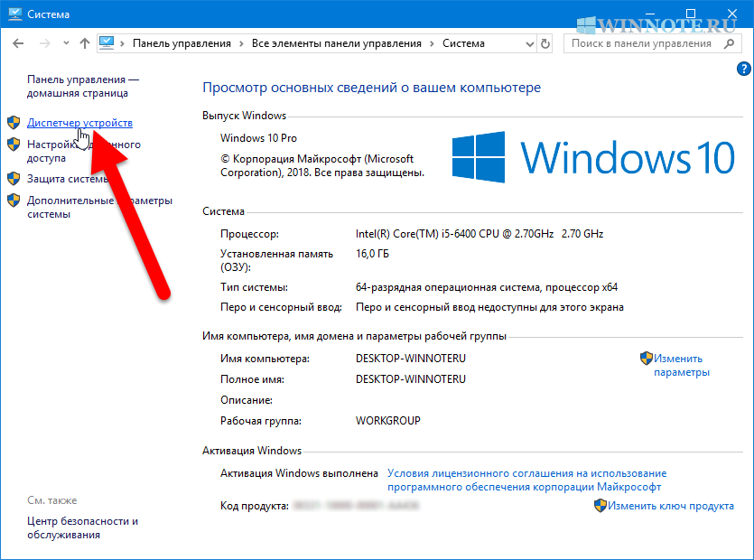
Task: Click the WORKGROUP value
Action: click(x=388, y=421)
